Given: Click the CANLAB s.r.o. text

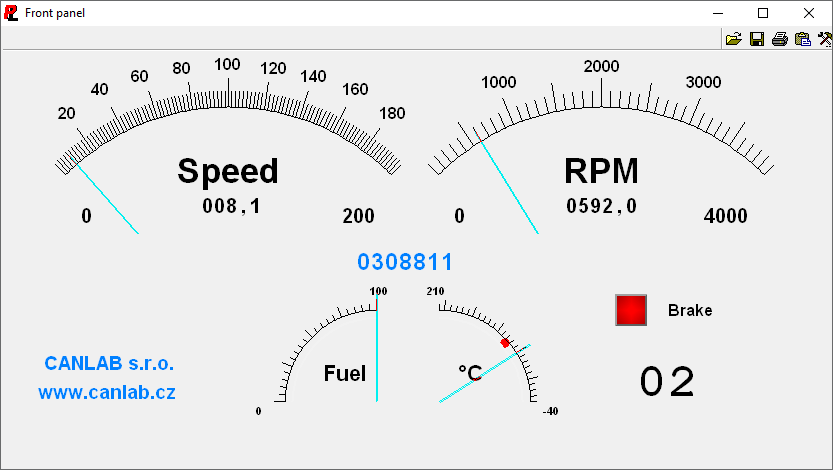Looking at the screenshot, I should [109, 363].
